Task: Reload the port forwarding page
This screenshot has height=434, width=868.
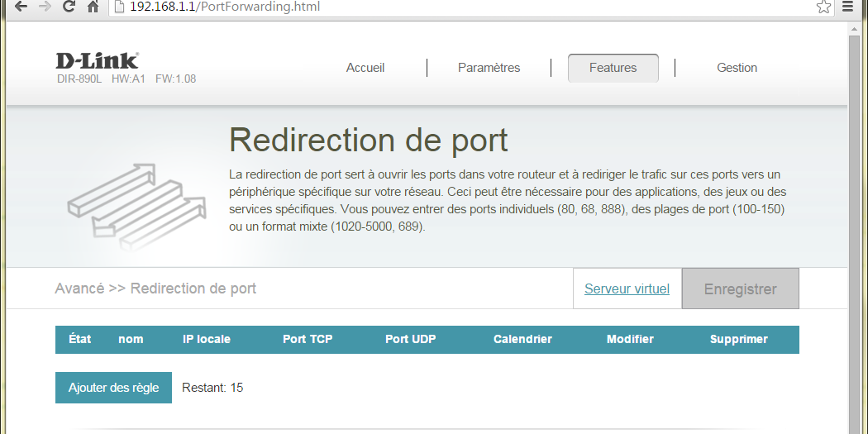Action: [69, 7]
